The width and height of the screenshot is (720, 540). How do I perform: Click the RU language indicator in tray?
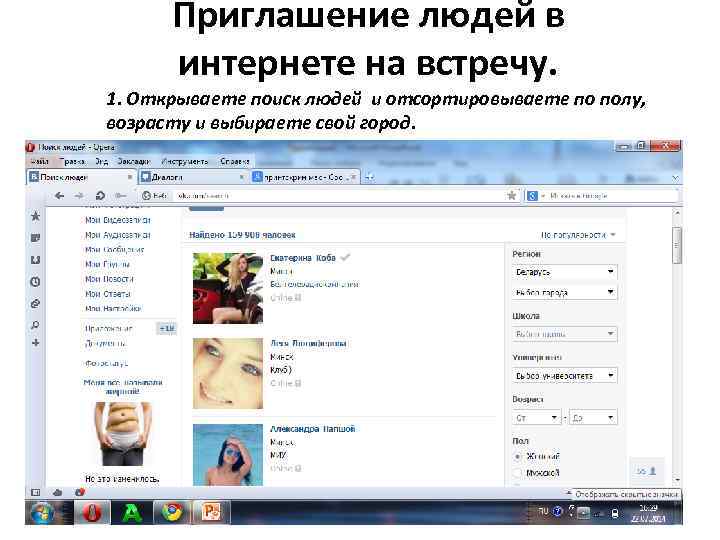pyautogui.click(x=543, y=511)
